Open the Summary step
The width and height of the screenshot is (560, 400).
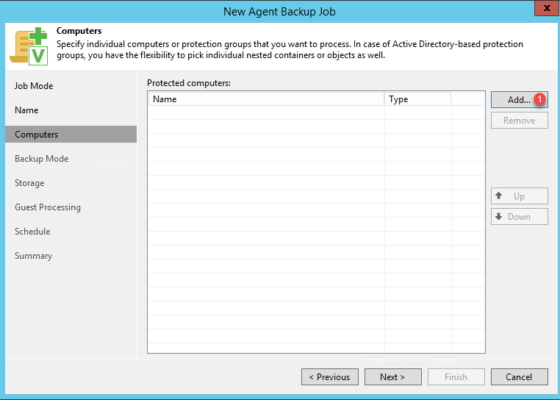pyautogui.click(x=33, y=256)
